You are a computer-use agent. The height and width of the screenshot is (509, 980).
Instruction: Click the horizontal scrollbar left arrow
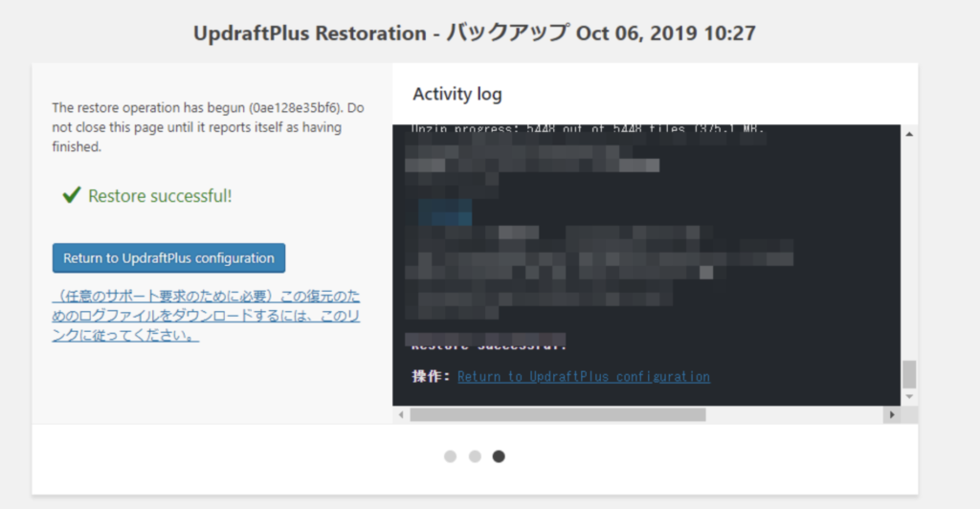click(x=401, y=414)
